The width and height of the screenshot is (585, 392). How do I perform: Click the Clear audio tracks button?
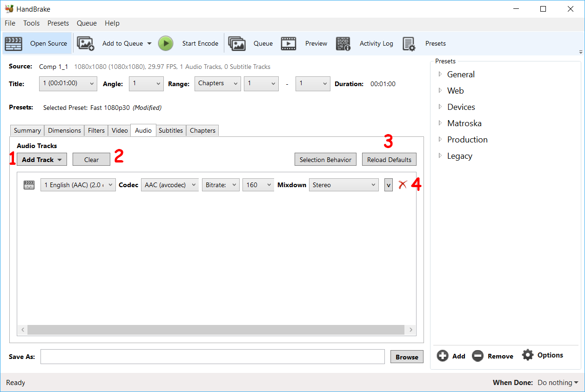[92, 160]
